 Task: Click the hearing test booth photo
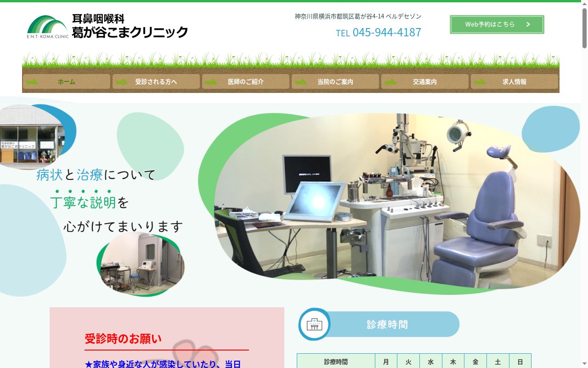coord(141,263)
